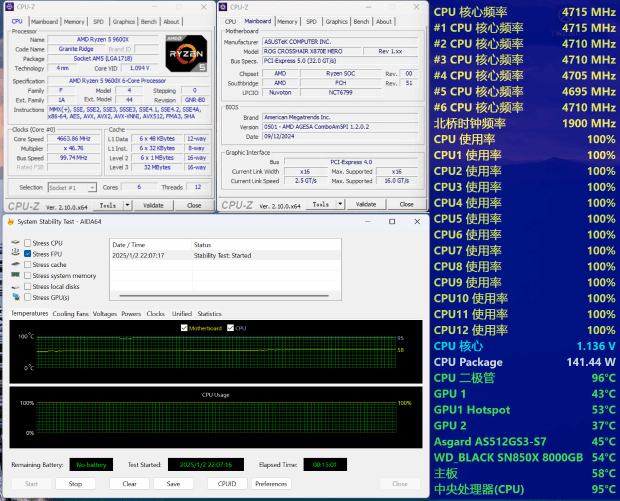Image resolution: width=620 pixels, height=501 pixels.
Task: Open Graphics tab in left CPU-Z
Action: (124, 22)
